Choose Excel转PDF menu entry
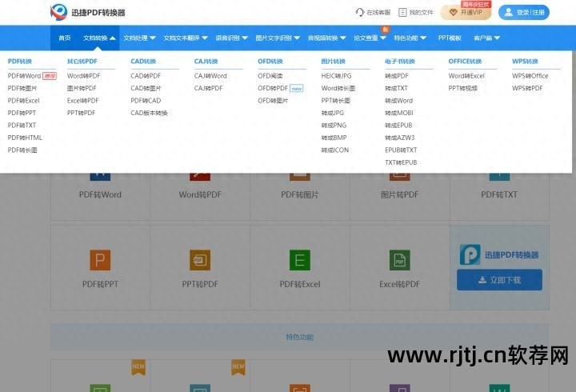Viewport: 576px width, 392px height. point(83,100)
